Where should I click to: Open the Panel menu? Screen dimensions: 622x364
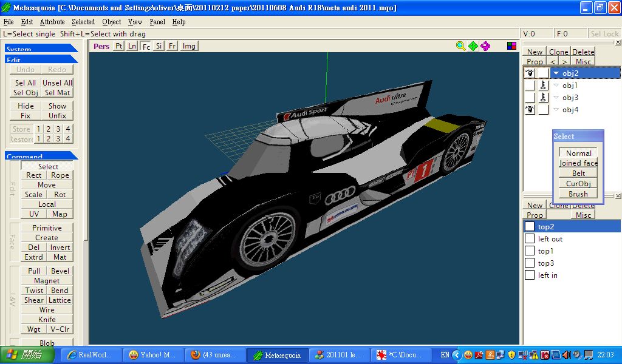[157, 22]
